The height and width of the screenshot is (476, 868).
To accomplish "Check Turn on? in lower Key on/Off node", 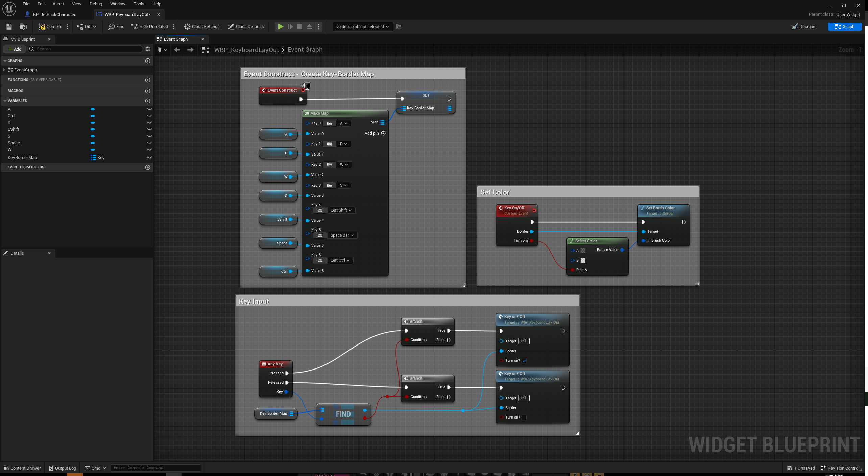I will (x=524, y=417).
